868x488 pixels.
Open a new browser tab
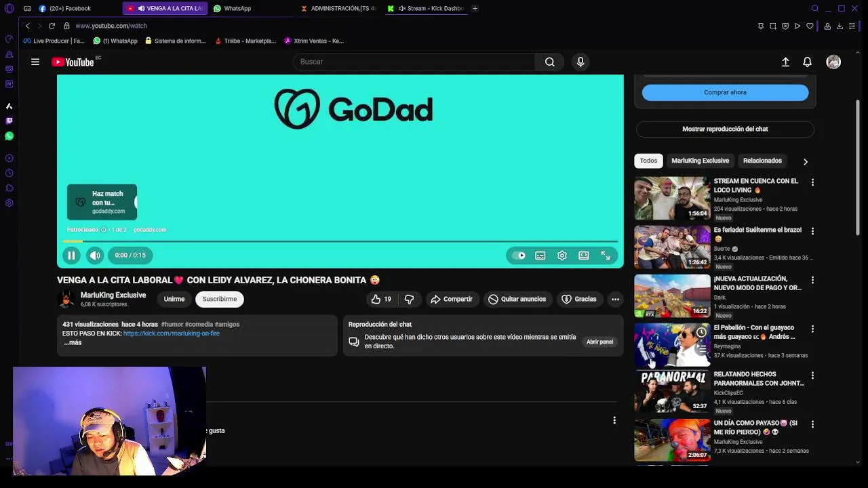[x=475, y=8]
